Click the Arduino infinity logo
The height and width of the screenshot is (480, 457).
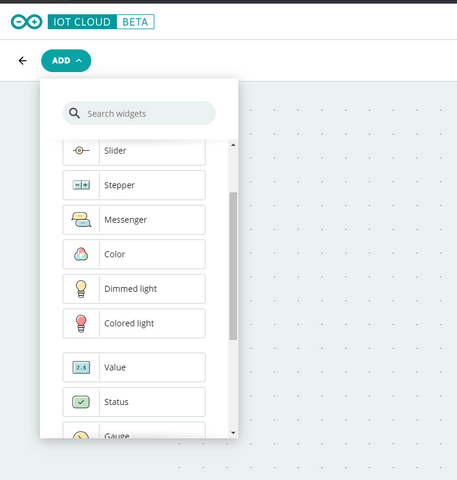[x=27, y=22]
